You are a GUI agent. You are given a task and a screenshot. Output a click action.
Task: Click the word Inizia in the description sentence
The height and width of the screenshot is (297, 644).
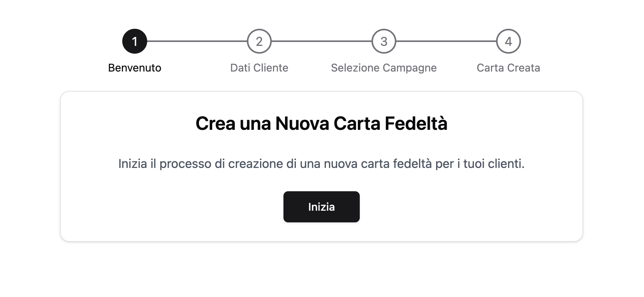click(x=133, y=164)
